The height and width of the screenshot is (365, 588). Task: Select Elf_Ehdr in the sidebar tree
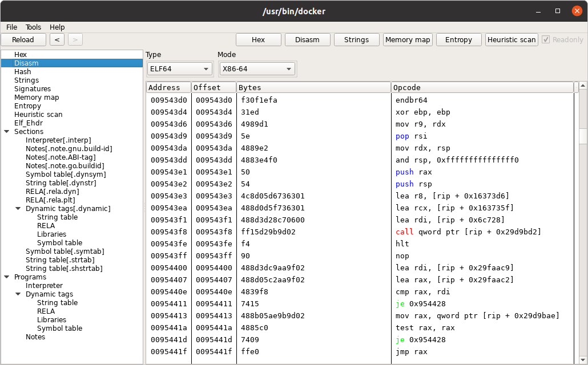[x=29, y=123]
